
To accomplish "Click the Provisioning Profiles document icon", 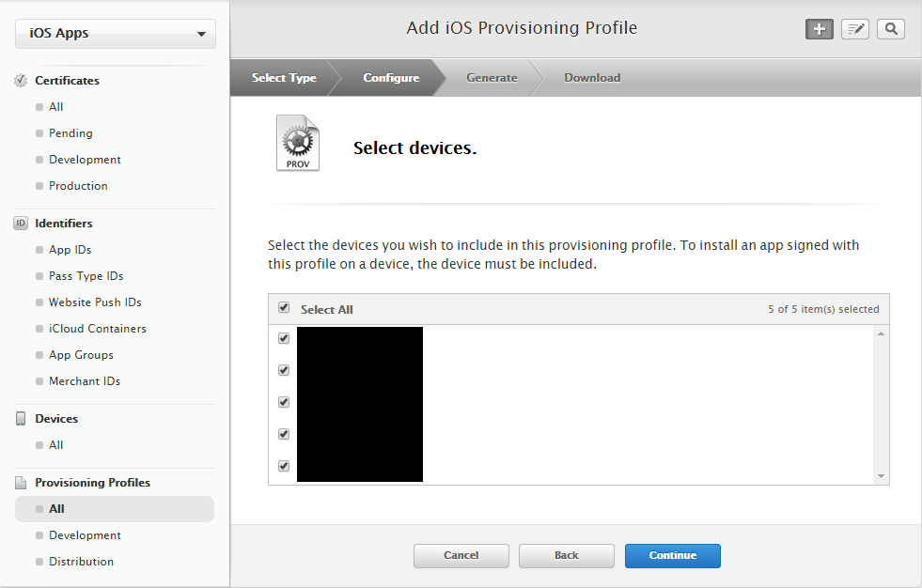I will coord(21,482).
